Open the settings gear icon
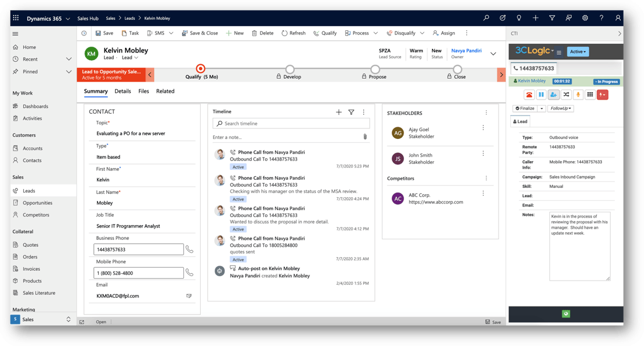Image resolution: width=644 pixels, height=346 pixels. click(x=585, y=18)
